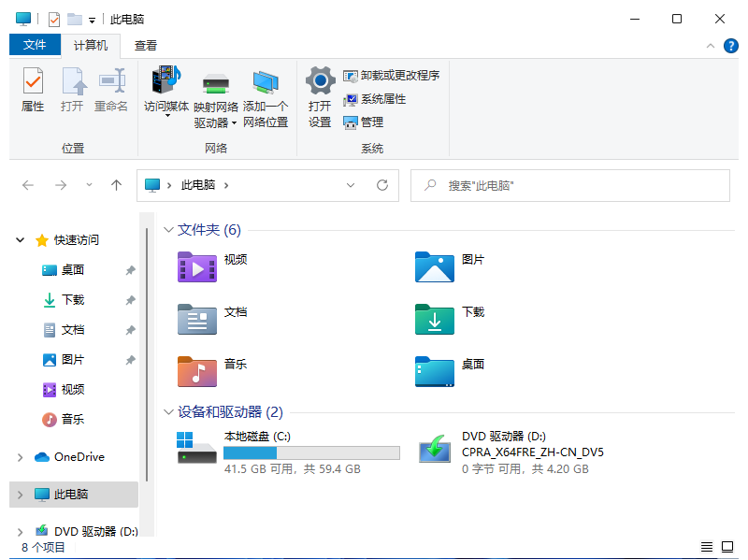Image resolution: width=748 pixels, height=560 pixels.
Task: Switch to details view in status bar
Action: [x=707, y=547]
